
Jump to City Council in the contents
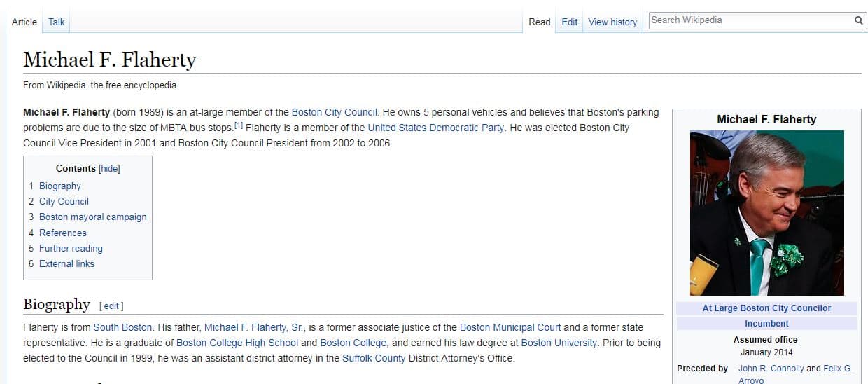point(64,201)
